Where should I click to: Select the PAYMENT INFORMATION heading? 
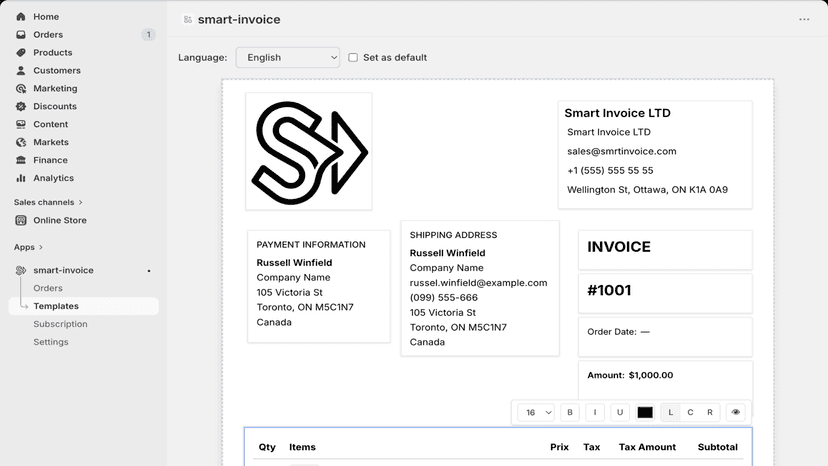tap(311, 245)
